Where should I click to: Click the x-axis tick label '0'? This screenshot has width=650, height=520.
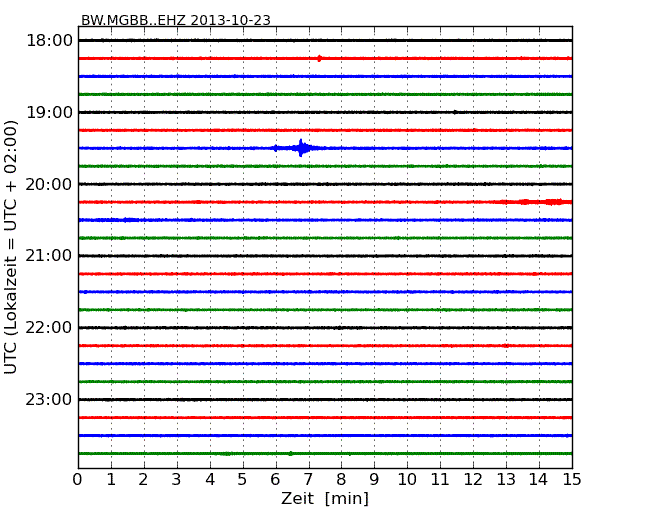point(78,480)
